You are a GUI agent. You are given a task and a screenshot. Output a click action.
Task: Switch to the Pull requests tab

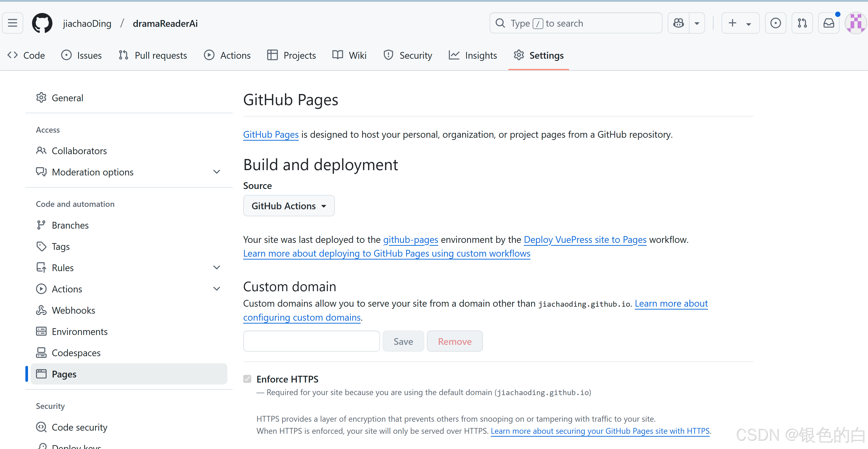coord(153,55)
